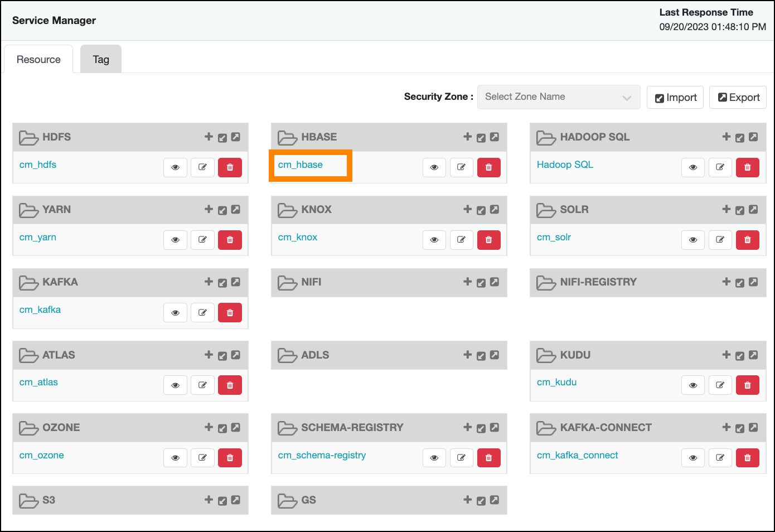Switch to the Tag tab
Image resolution: width=775 pixels, height=532 pixels.
point(101,60)
